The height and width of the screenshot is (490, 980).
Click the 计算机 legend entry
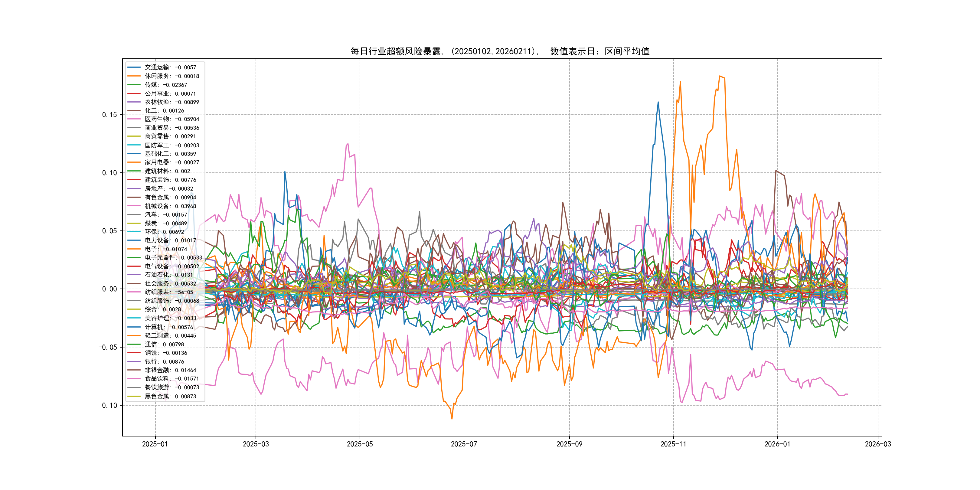[168, 327]
